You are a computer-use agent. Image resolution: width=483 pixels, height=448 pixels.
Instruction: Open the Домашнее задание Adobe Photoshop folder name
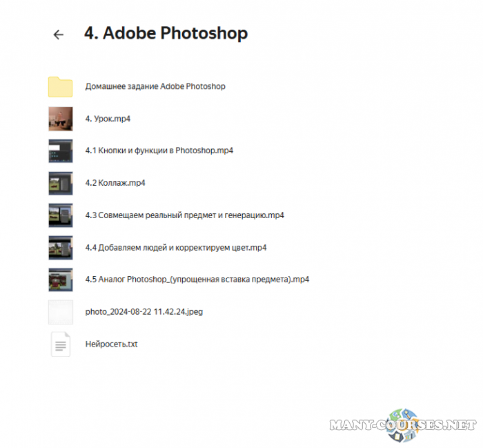point(155,87)
